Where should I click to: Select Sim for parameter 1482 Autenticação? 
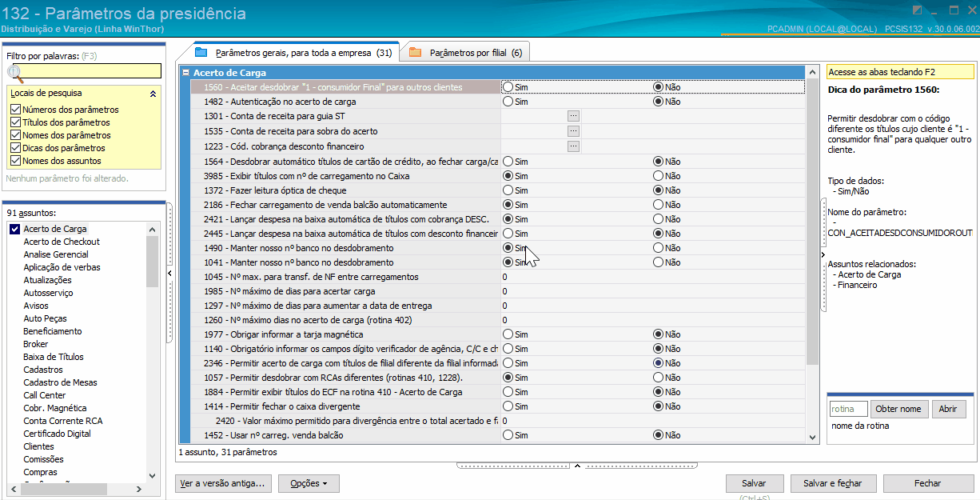coord(508,102)
